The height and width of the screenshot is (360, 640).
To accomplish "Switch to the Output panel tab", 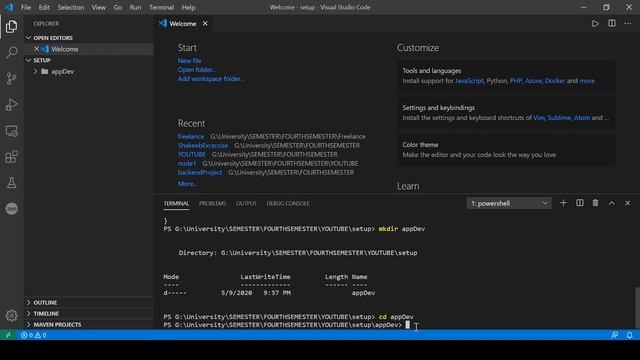I will [x=246, y=203].
